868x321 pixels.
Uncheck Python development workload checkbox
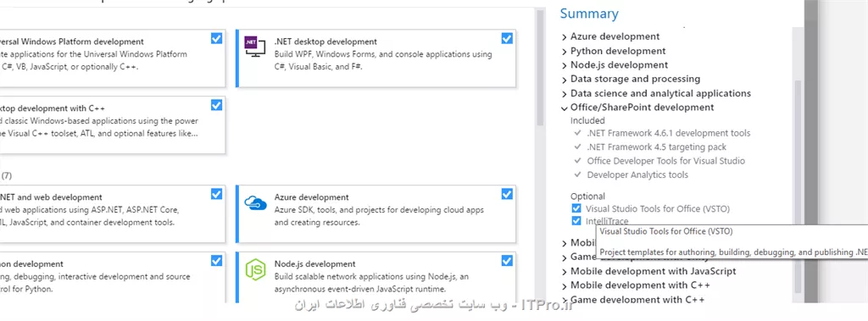[216, 260]
